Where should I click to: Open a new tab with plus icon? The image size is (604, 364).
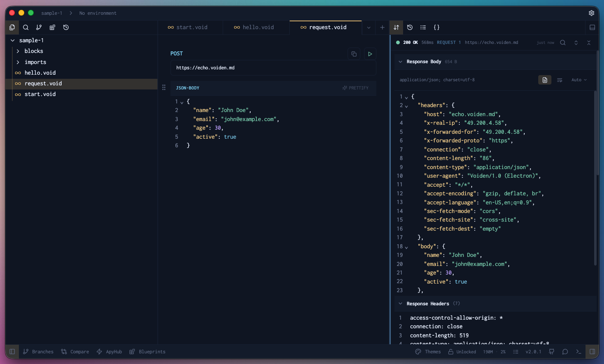[382, 27]
